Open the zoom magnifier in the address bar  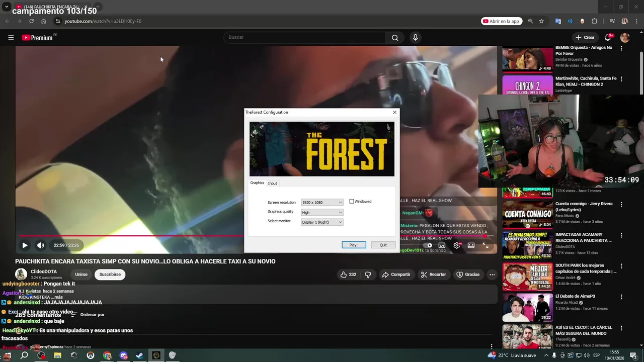(x=530, y=21)
